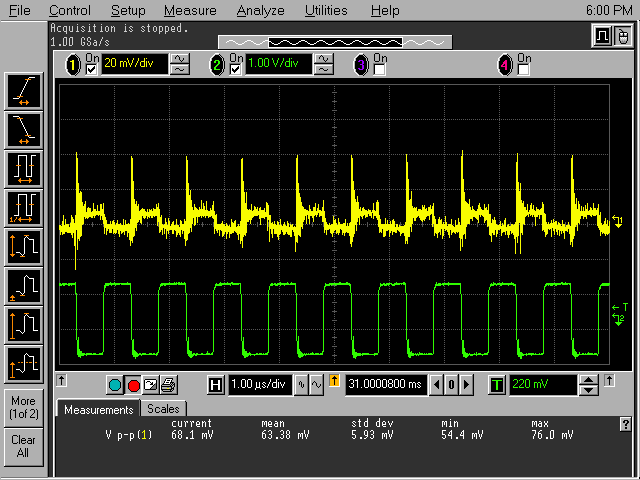Viewport: 640px width, 480px height.
Task: Click the 220 mV trigger level field
Action: pos(543,385)
